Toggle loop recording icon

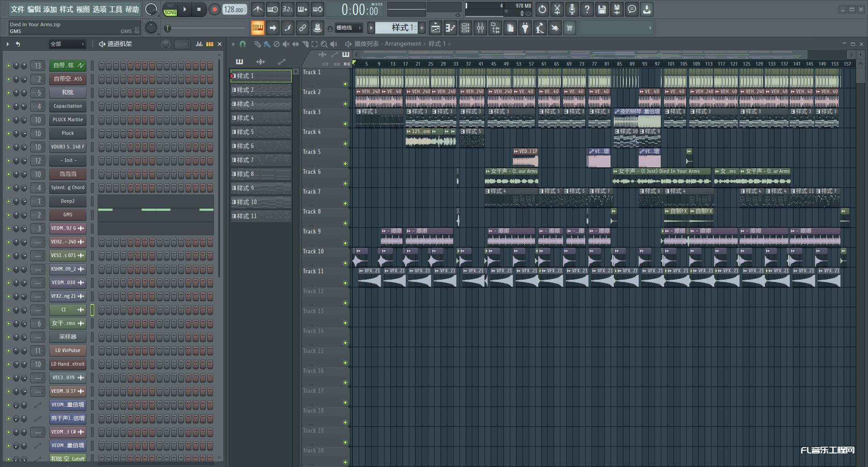pyautogui.click(x=318, y=9)
